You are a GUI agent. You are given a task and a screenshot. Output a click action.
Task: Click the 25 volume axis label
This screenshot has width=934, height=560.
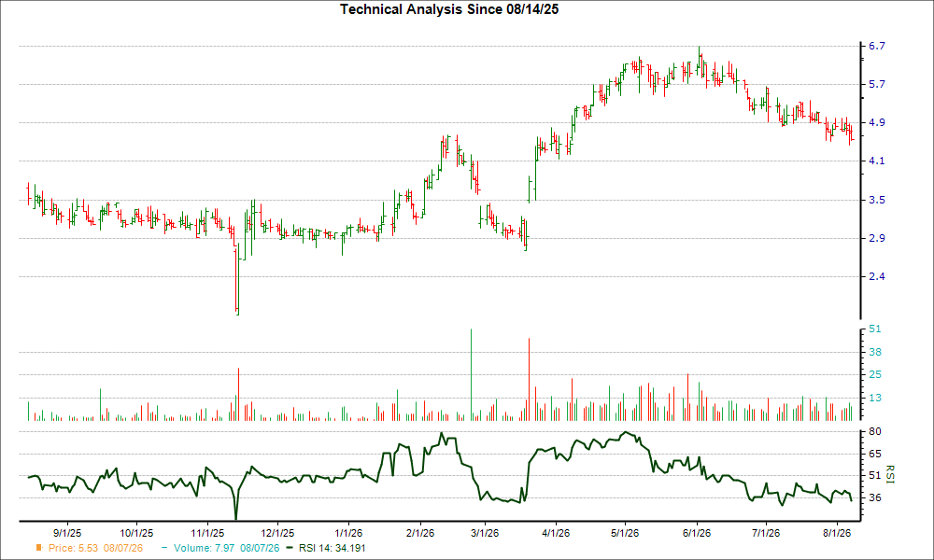pyautogui.click(x=875, y=374)
